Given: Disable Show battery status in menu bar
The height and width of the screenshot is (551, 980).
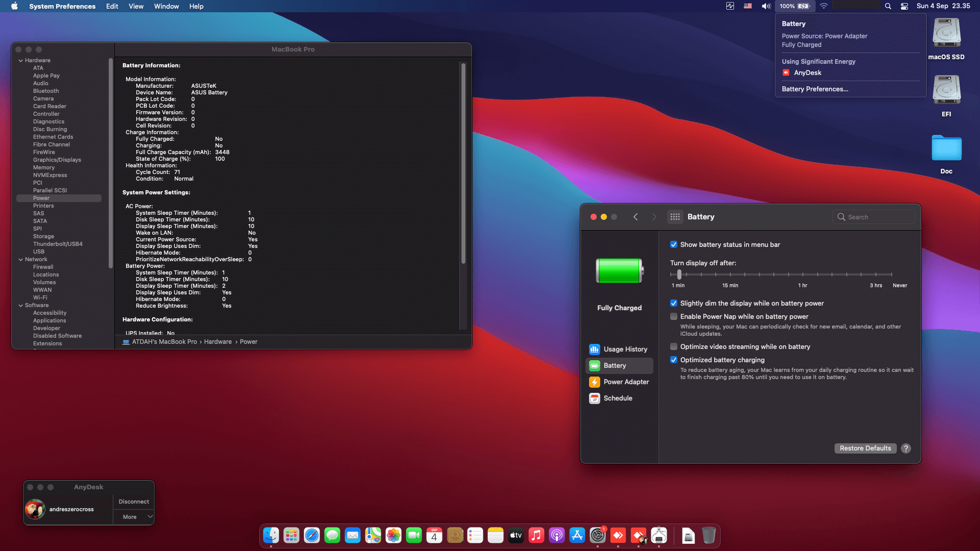Looking at the screenshot, I should (674, 244).
